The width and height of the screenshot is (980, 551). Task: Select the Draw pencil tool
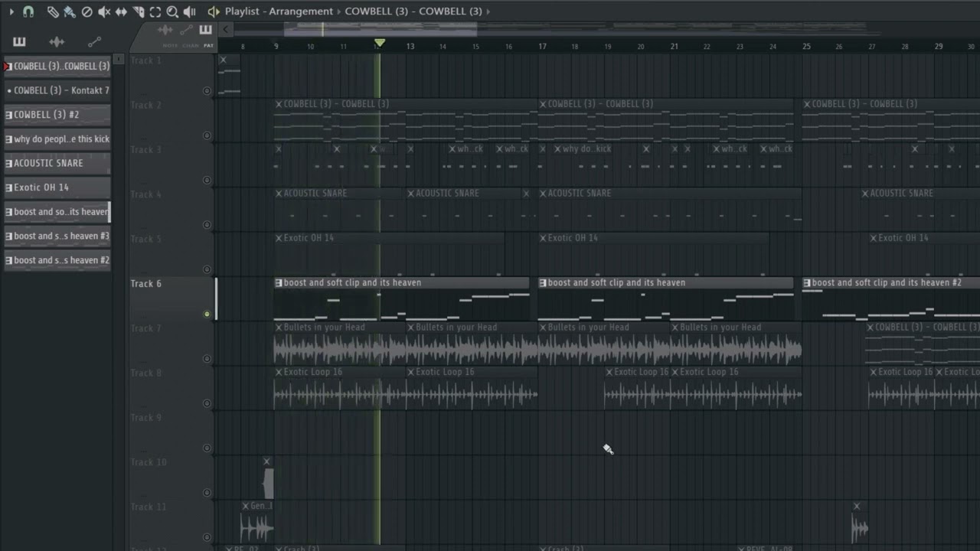[x=53, y=11]
